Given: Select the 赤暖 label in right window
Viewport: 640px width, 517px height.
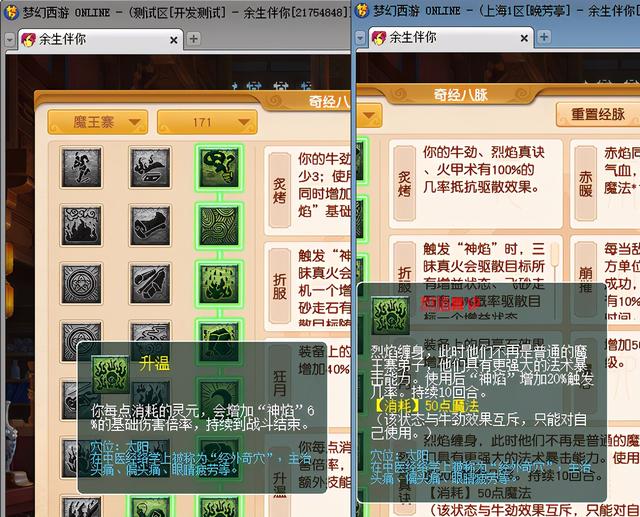Looking at the screenshot, I should click(x=586, y=184).
